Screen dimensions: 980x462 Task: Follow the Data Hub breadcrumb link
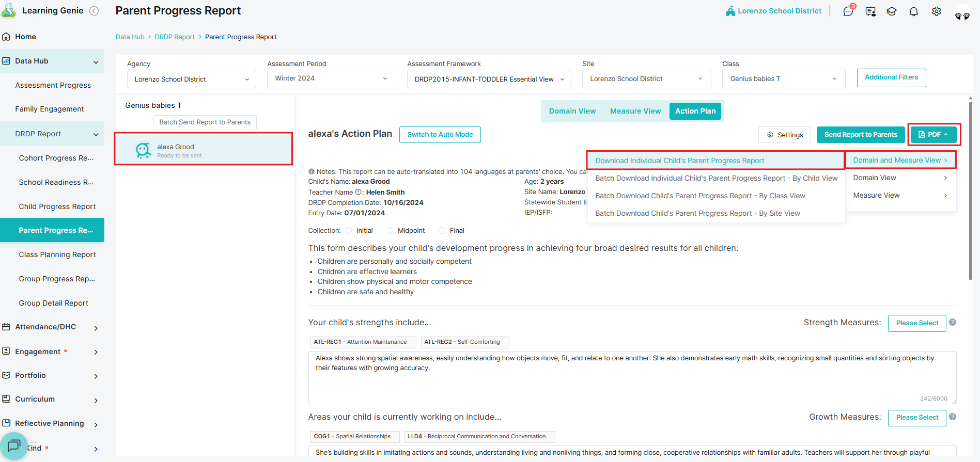click(130, 37)
